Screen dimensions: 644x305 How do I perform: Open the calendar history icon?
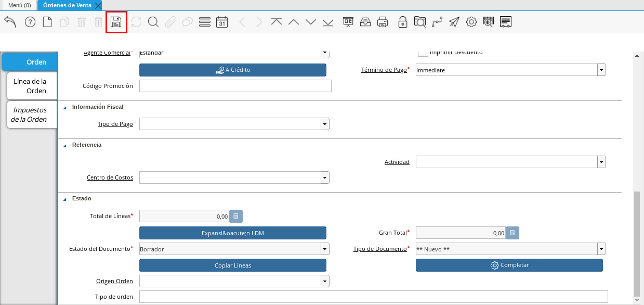point(222,22)
